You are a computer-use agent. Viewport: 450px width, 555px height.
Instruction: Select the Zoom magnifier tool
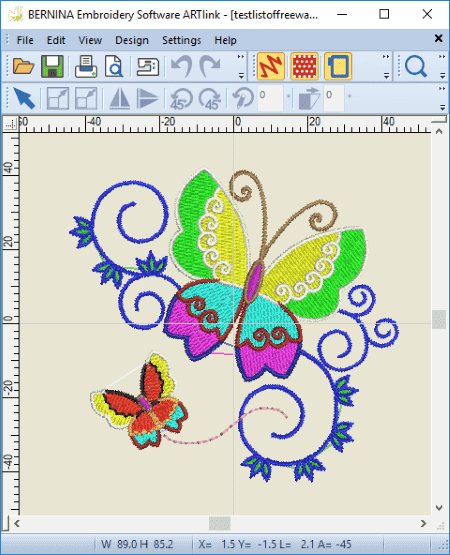[x=416, y=66]
